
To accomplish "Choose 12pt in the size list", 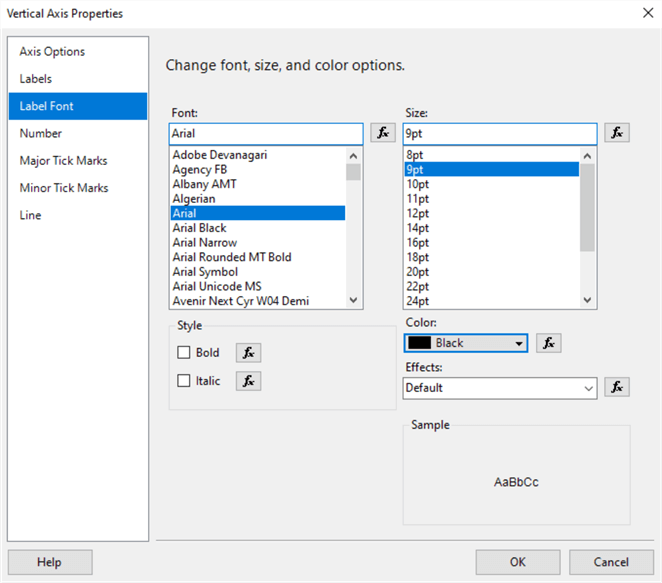I will (x=417, y=213).
